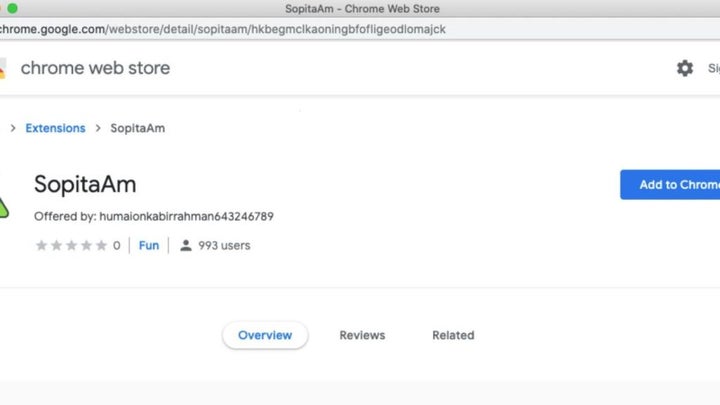The image size is (720, 405).
Task: Click the second rating star
Action: 56,245
